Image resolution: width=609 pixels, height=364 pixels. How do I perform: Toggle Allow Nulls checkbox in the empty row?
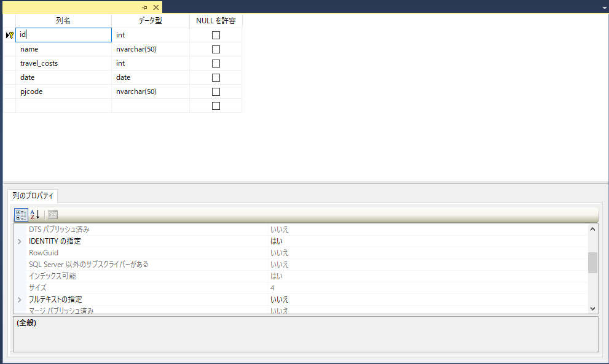216,106
